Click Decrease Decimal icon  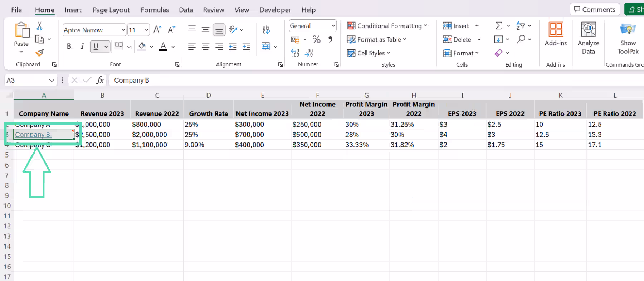(309, 53)
